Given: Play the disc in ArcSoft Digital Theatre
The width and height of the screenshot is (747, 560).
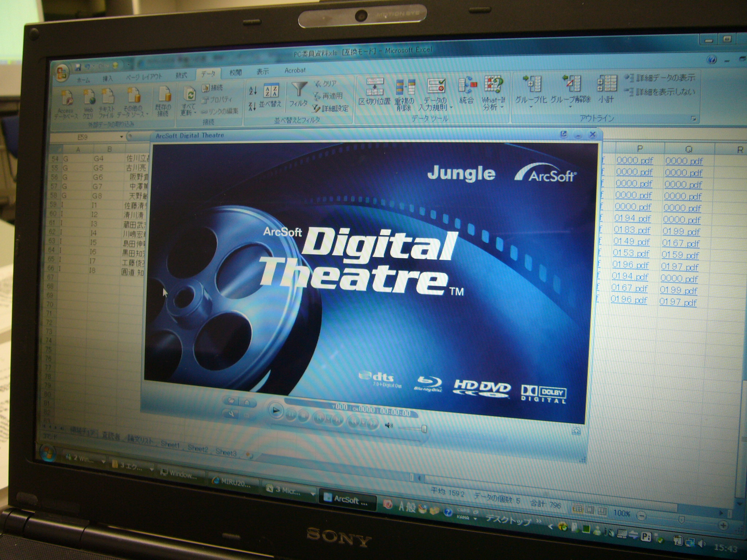Looking at the screenshot, I should (276, 411).
